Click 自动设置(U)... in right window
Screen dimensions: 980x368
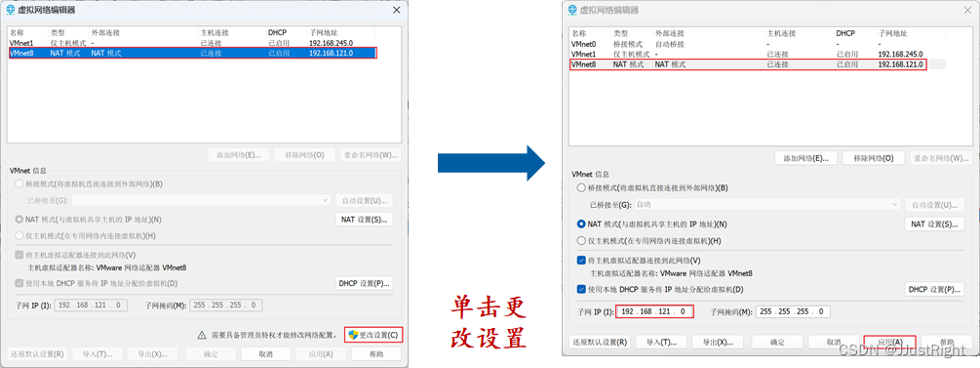tap(934, 205)
